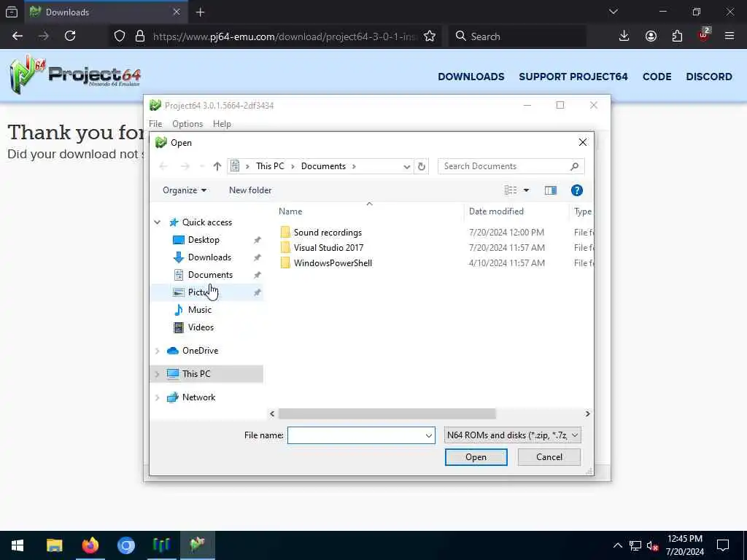Go back in Firefox history
Viewport: 747px width, 560px height.
(x=18, y=36)
